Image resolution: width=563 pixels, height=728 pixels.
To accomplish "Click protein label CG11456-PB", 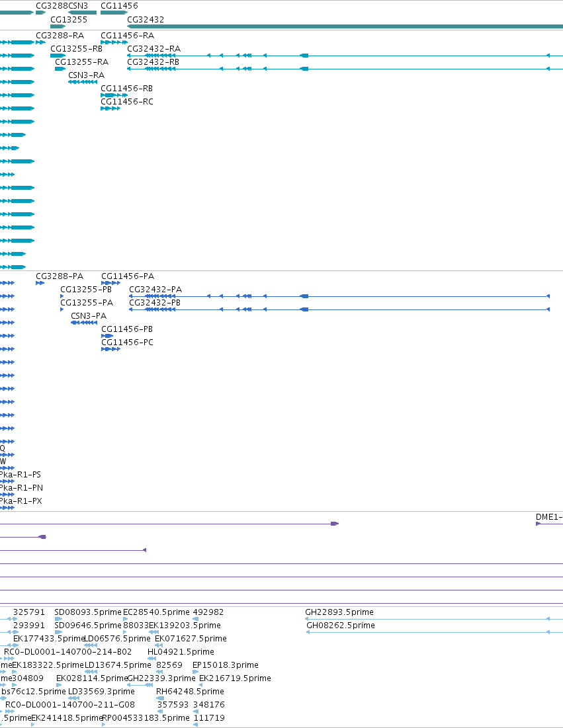I will (127, 329).
